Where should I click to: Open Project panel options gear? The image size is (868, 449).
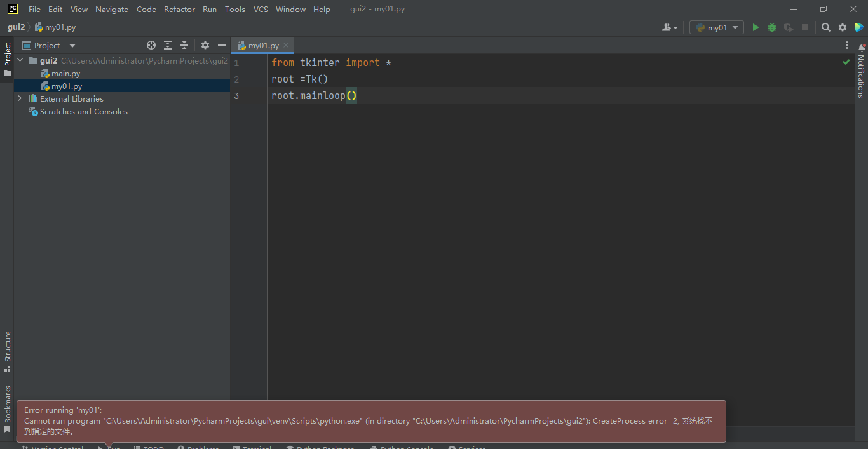[x=205, y=45]
